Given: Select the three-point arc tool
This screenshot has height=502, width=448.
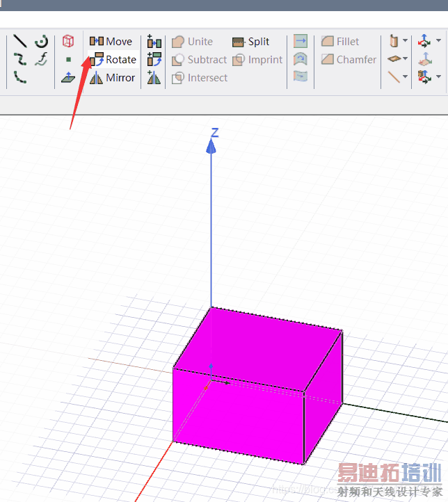Looking at the screenshot, I should point(20,77).
